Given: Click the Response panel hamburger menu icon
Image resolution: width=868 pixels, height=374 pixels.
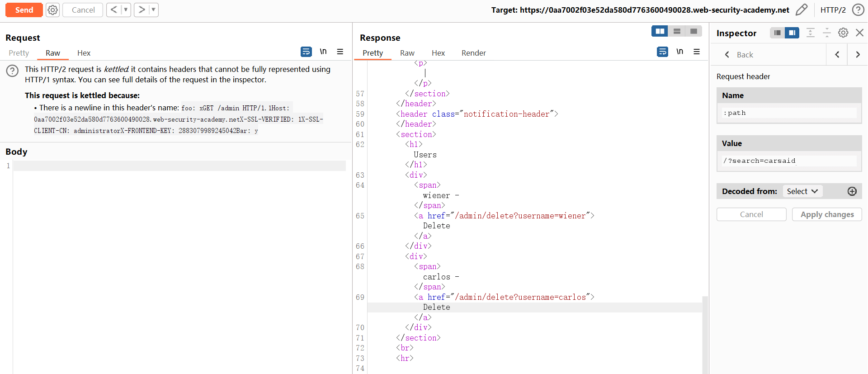Looking at the screenshot, I should point(697,52).
